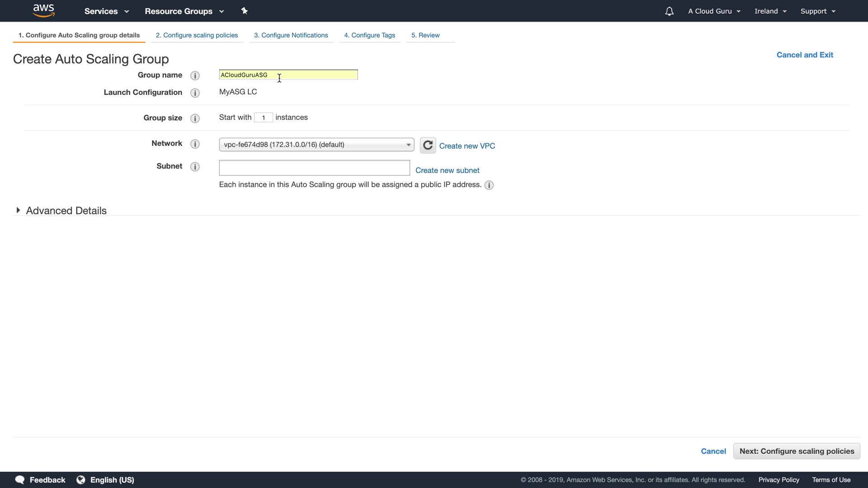Switch to Configure scaling policies tab
Image resolution: width=868 pixels, height=488 pixels.
pyautogui.click(x=197, y=35)
